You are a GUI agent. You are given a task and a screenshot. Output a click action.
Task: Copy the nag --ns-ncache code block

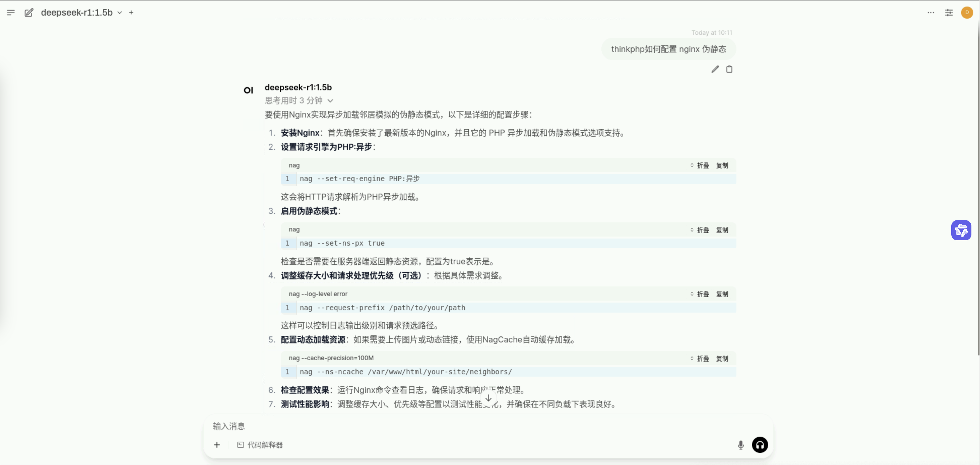click(722, 359)
